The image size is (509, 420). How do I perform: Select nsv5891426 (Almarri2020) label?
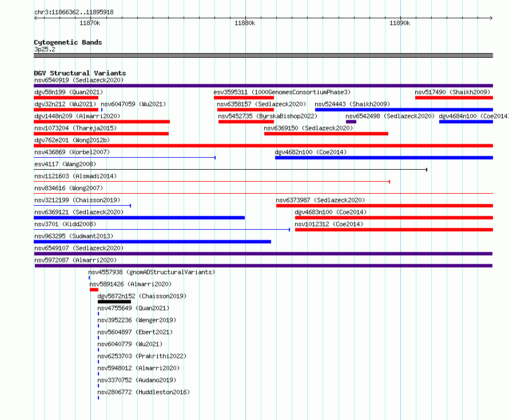pyautogui.click(x=130, y=284)
